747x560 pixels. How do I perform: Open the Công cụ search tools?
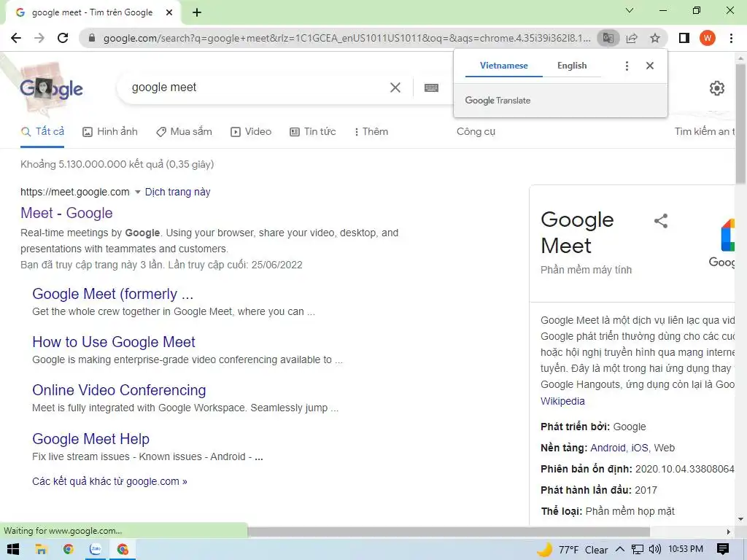pos(476,132)
